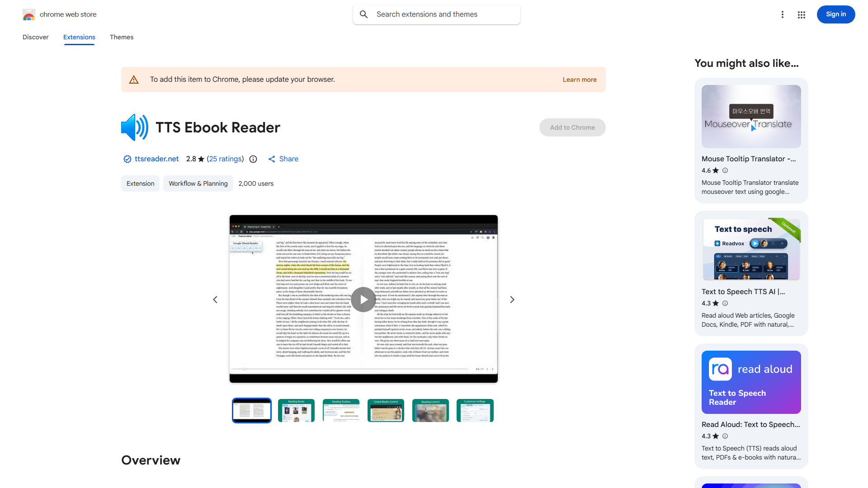Advance the carousel with the right arrow
This screenshot has height=488, width=868.
[512, 299]
